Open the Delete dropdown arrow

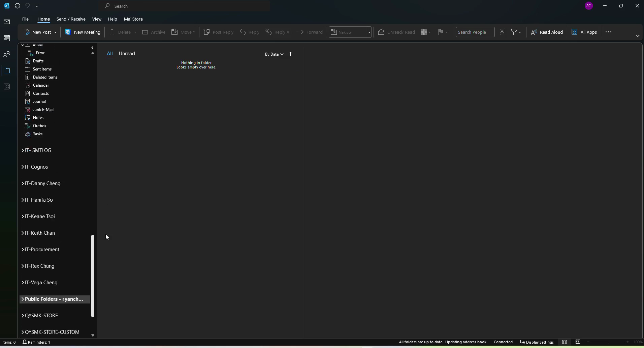[135, 32]
